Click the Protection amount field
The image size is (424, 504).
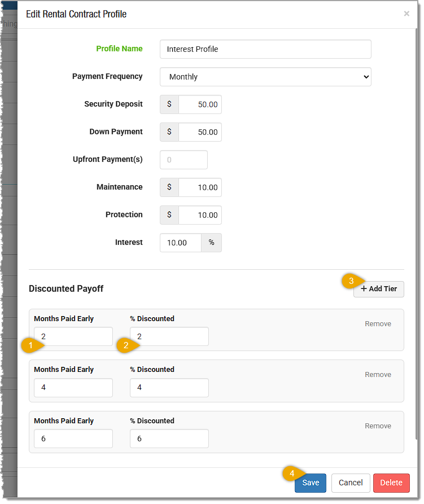200,215
